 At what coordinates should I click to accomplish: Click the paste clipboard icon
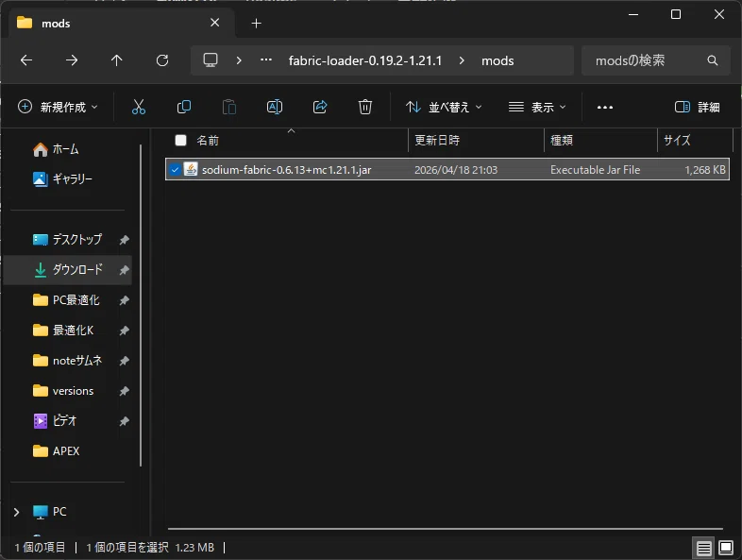[229, 107]
